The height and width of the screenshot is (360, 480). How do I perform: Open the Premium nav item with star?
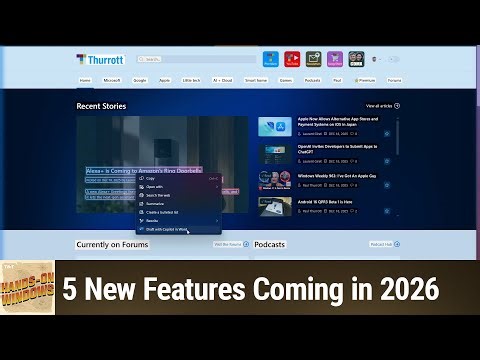click(365, 80)
